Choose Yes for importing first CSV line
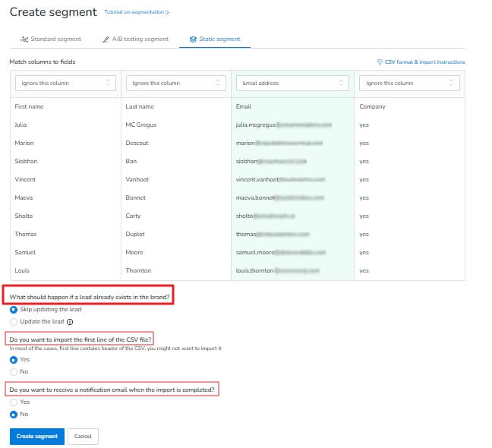The image size is (492, 448). 14,359
